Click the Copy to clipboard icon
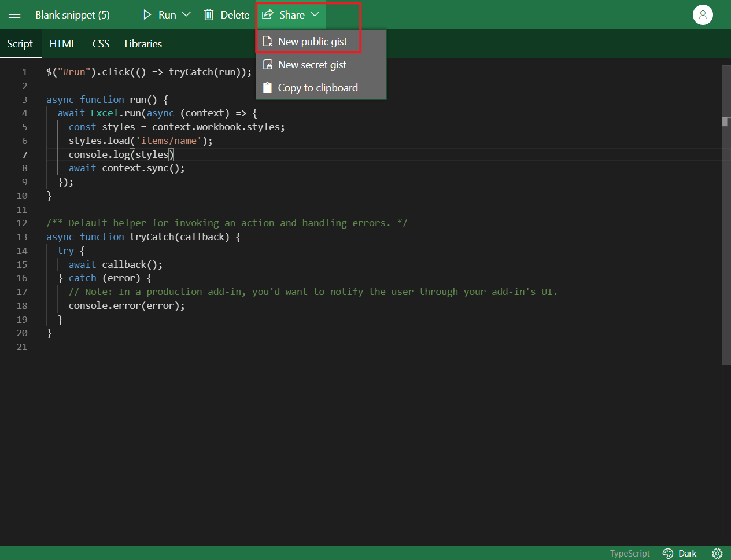The width and height of the screenshot is (731, 560). (268, 87)
